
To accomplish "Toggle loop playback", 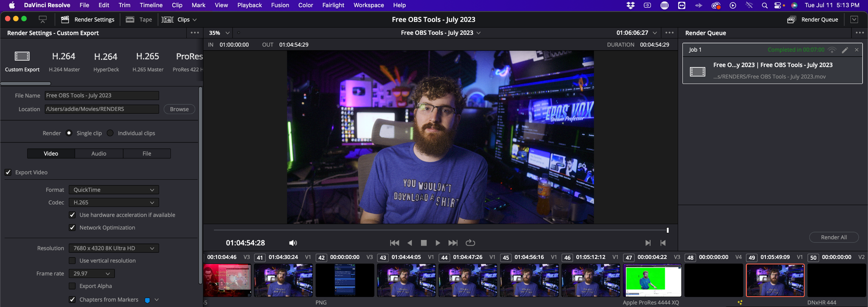I will click(x=470, y=243).
